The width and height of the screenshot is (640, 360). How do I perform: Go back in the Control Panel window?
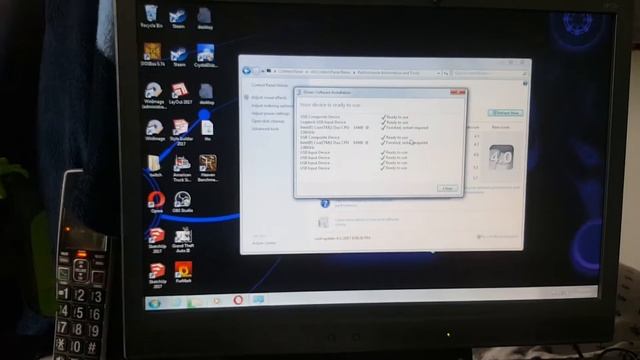click(x=246, y=71)
